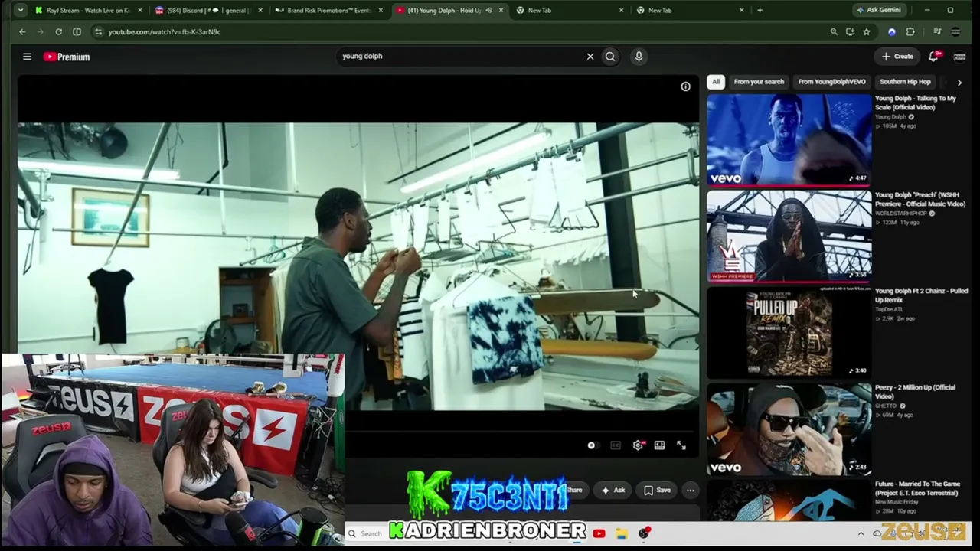
Task: Go back in browser history
Action: (22, 32)
